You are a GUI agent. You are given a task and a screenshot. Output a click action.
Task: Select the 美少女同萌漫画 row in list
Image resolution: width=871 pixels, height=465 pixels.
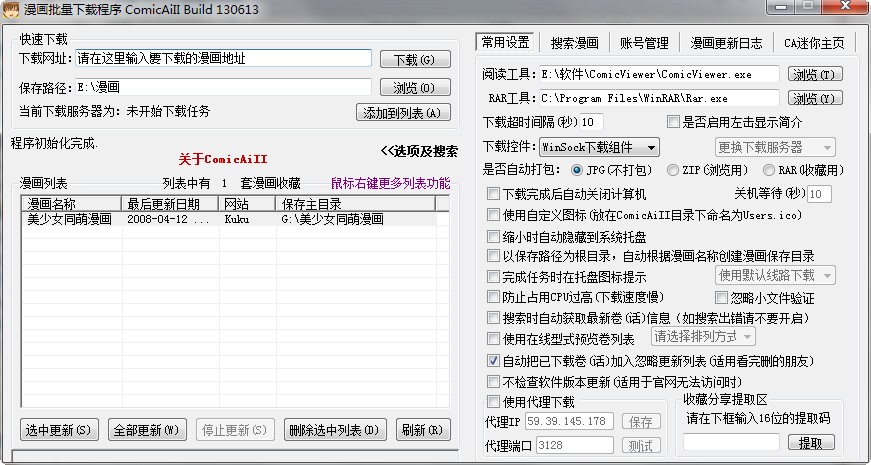70,219
